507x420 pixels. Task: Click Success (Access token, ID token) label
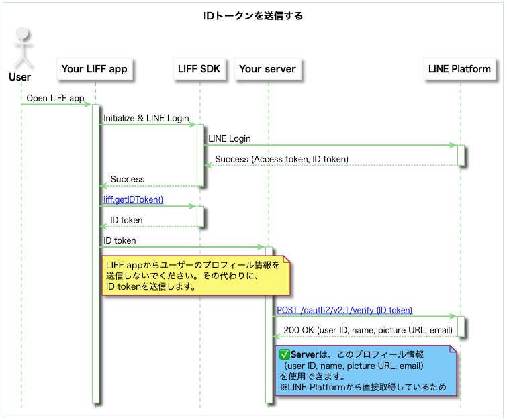[281, 159]
